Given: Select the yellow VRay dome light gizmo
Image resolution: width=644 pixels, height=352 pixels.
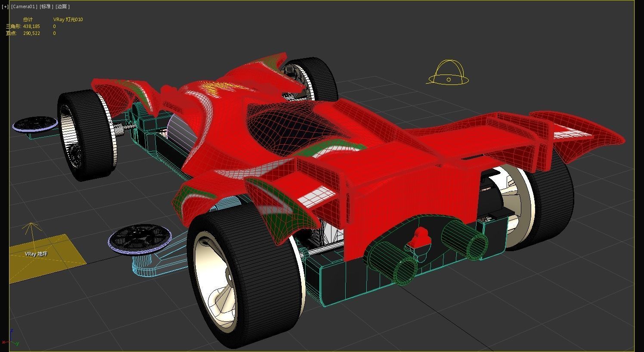Looking at the screenshot, I should click(448, 73).
